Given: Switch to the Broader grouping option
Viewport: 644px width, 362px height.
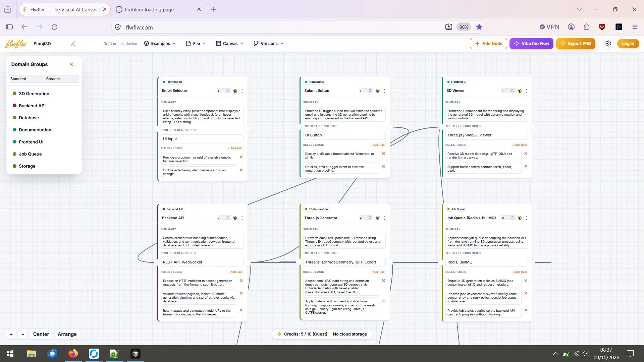Looking at the screenshot, I should pyautogui.click(x=62, y=79).
